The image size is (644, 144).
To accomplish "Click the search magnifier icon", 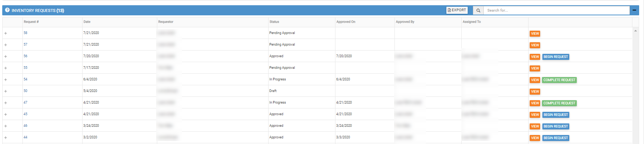I will pos(478,10).
